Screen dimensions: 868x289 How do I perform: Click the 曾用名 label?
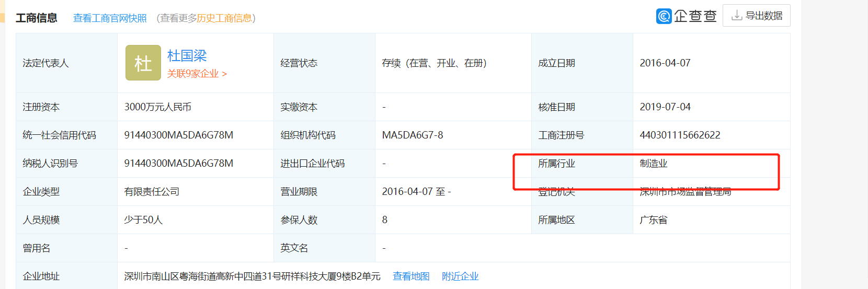[36, 248]
